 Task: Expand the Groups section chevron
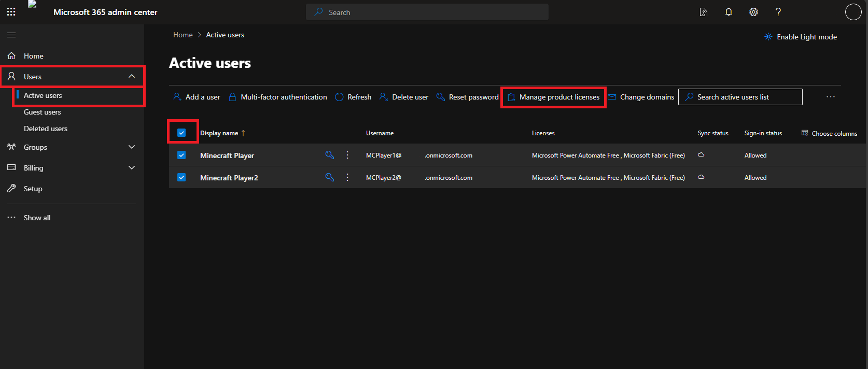coord(132,147)
